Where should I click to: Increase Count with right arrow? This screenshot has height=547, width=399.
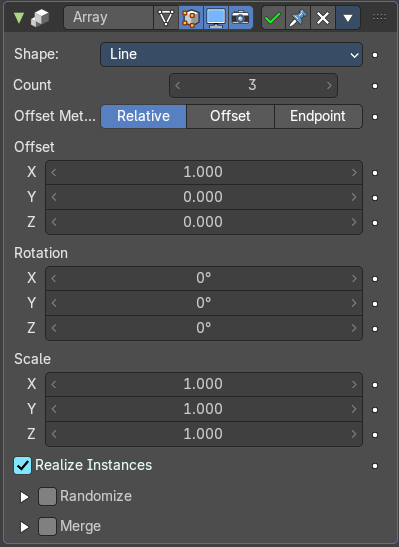click(329, 85)
